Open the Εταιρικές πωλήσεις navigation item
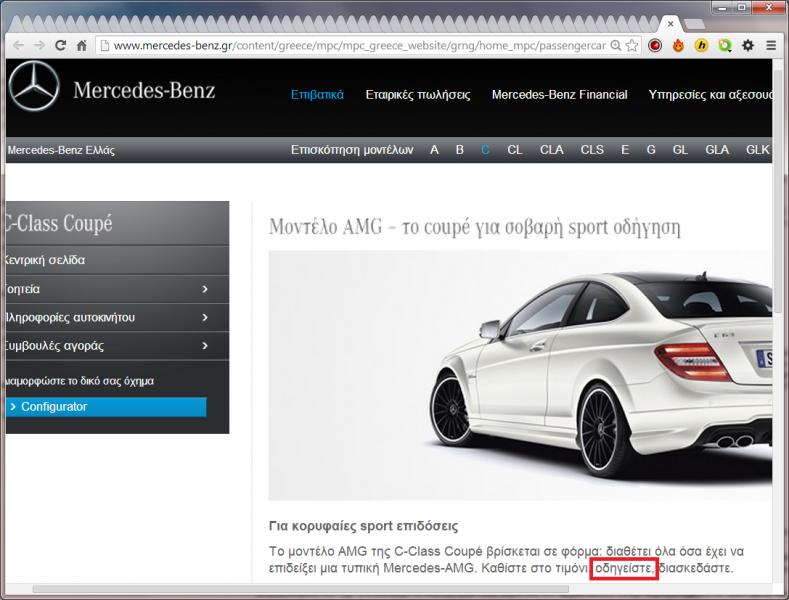This screenshot has height=600, width=789. (418, 95)
